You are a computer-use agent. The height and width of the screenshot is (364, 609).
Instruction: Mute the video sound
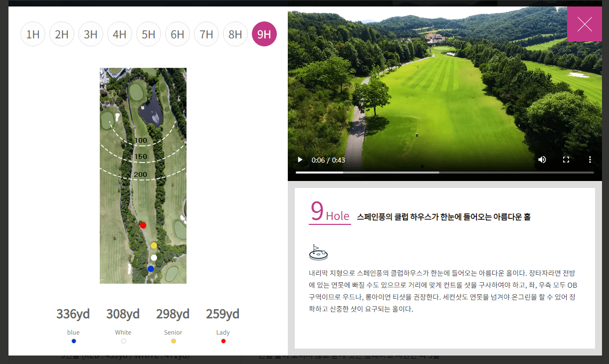(x=542, y=159)
